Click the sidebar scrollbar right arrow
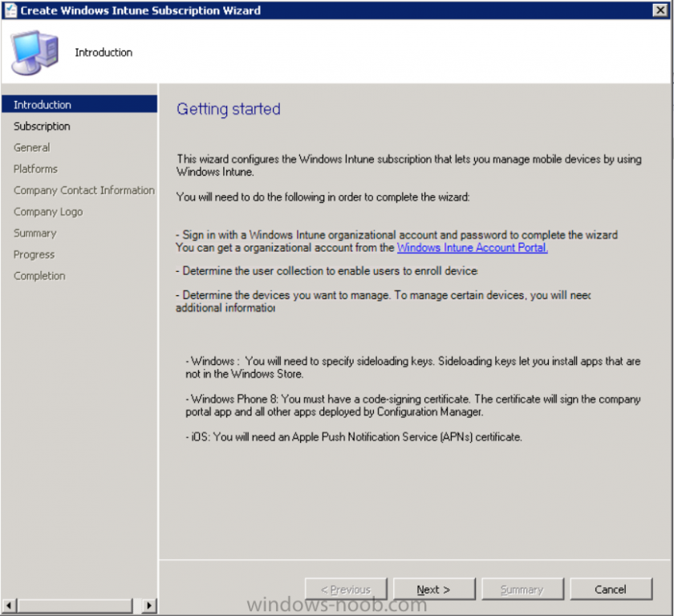 148,606
